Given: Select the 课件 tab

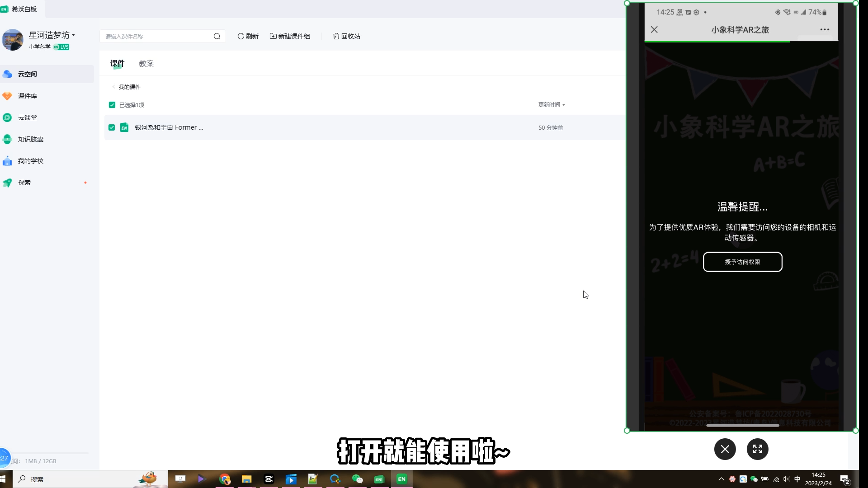Looking at the screenshot, I should pyautogui.click(x=117, y=64).
